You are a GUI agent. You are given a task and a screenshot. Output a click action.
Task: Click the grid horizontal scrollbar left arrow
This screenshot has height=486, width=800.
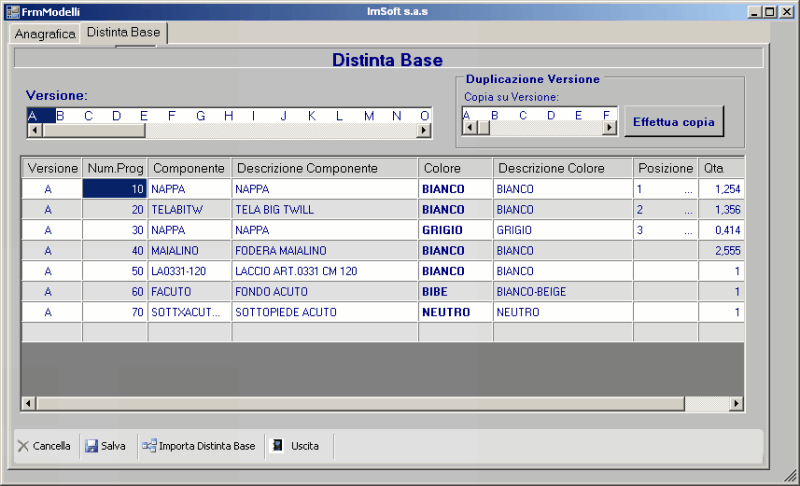click(28, 404)
